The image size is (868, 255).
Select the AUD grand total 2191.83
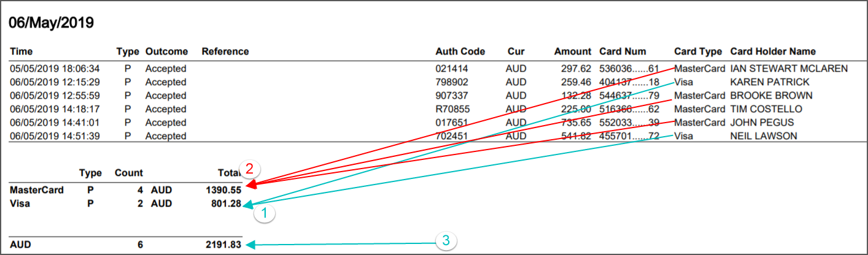click(x=223, y=245)
